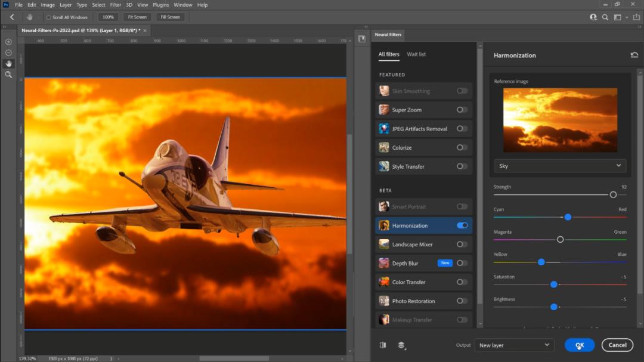Enable the Colorize filter toggle
The image size is (644, 362).
(x=462, y=147)
